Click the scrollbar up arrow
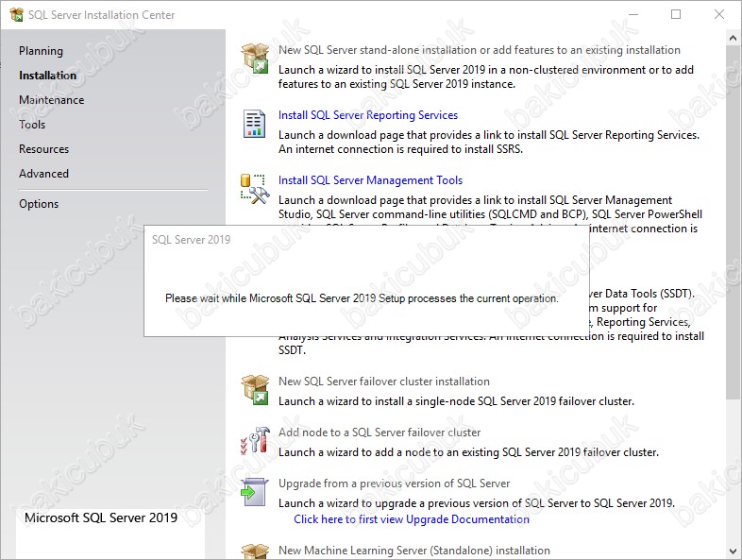This screenshot has width=742, height=560. 733,38
